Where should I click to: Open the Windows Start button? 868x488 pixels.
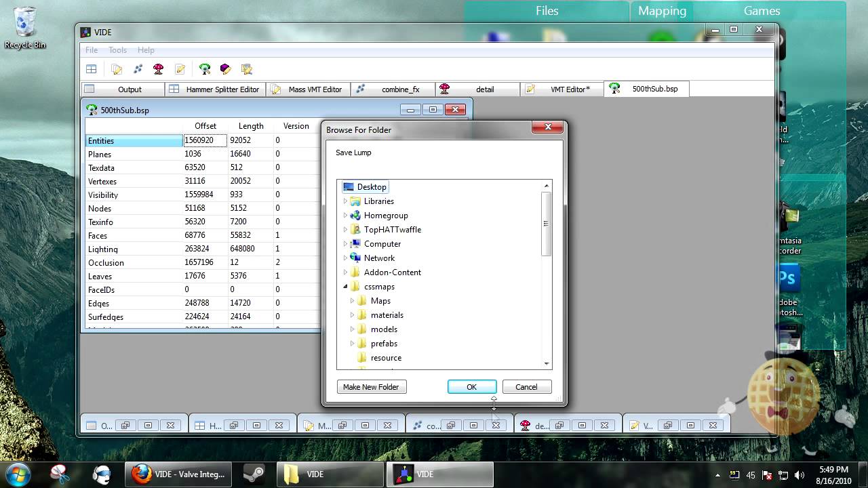[18, 473]
